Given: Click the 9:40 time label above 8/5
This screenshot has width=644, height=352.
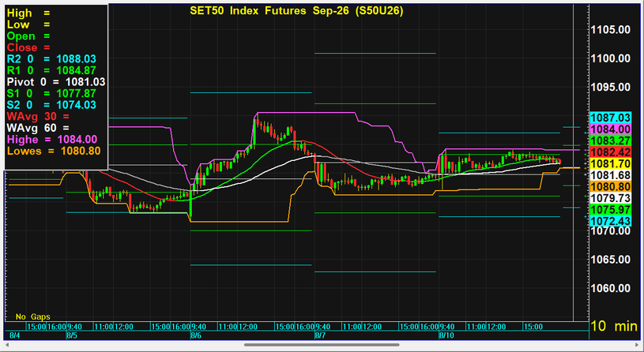Looking at the screenshot, I should [74, 327].
